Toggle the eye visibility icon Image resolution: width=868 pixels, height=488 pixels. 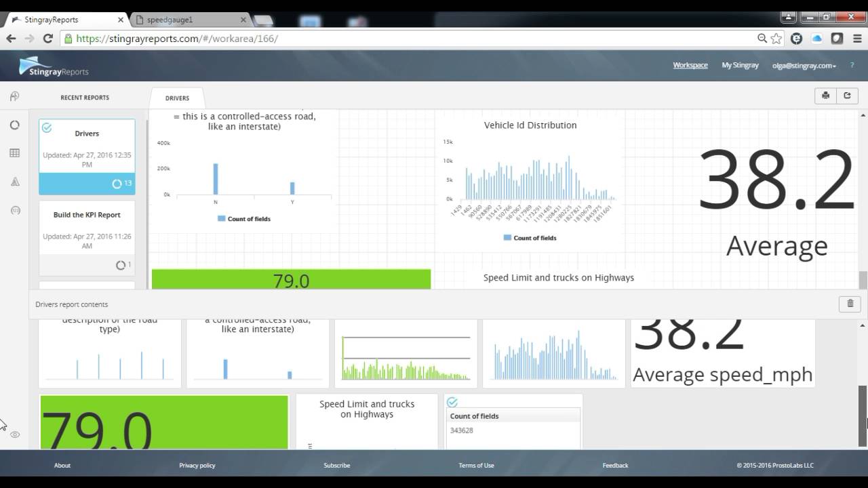point(15,434)
